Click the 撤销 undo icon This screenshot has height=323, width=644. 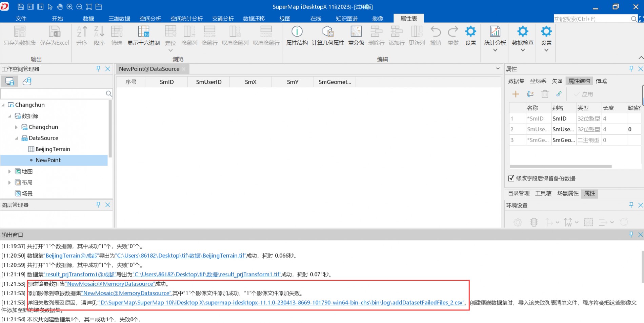(x=436, y=31)
